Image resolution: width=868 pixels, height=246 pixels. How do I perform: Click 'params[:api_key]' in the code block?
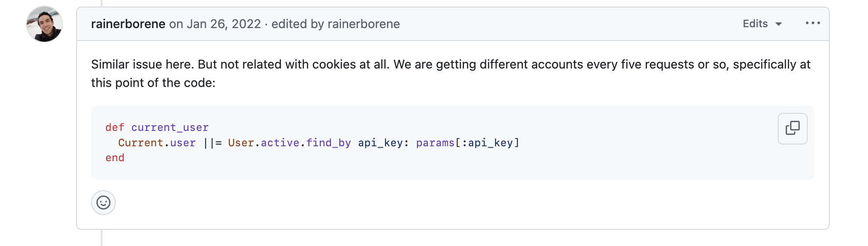(x=467, y=143)
